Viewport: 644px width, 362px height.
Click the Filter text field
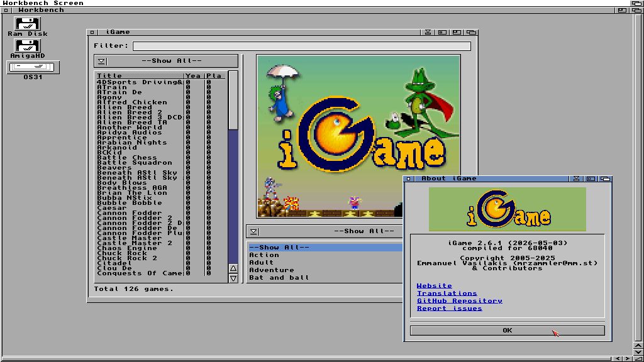point(302,46)
